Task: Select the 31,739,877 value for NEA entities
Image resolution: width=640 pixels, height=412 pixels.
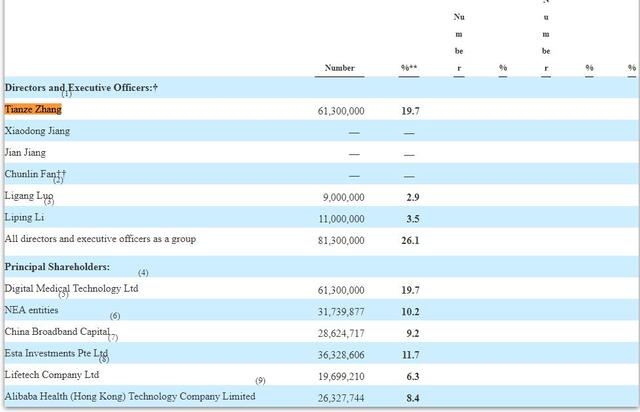Action: (x=341, y=312)
